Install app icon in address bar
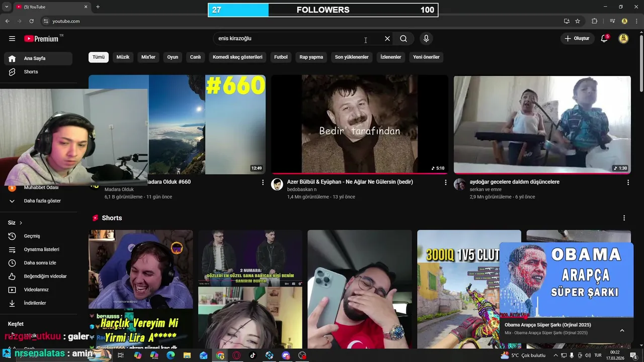Image resolution: width=644 pixels, height=362 pixels. tap(567, 21)
